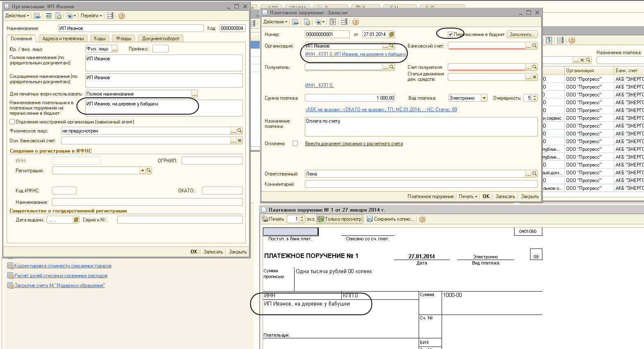Click the Печать printer icon in the print form toolbar
This screenshot has width=644, height=349.
click(x=265, y=219)
